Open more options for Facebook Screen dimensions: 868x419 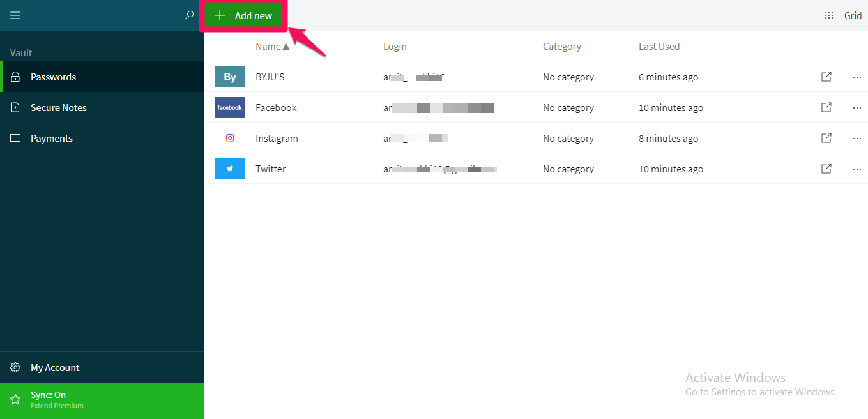857,107
